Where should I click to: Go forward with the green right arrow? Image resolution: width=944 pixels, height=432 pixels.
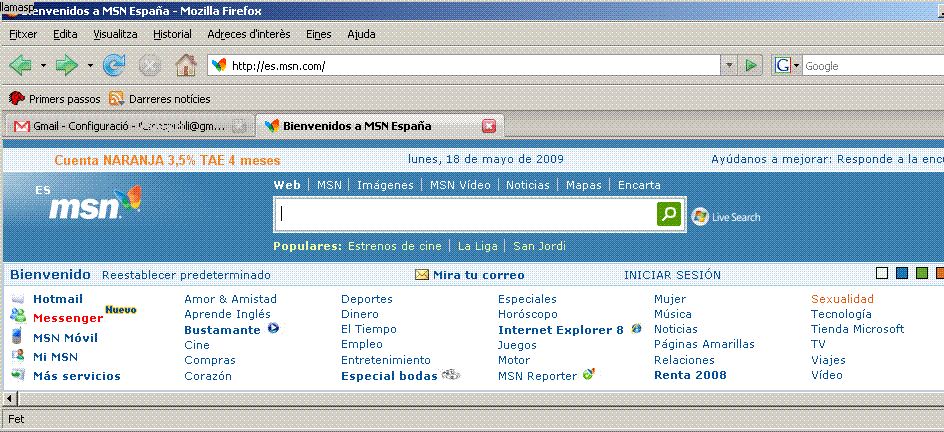[x=67, y=65]
